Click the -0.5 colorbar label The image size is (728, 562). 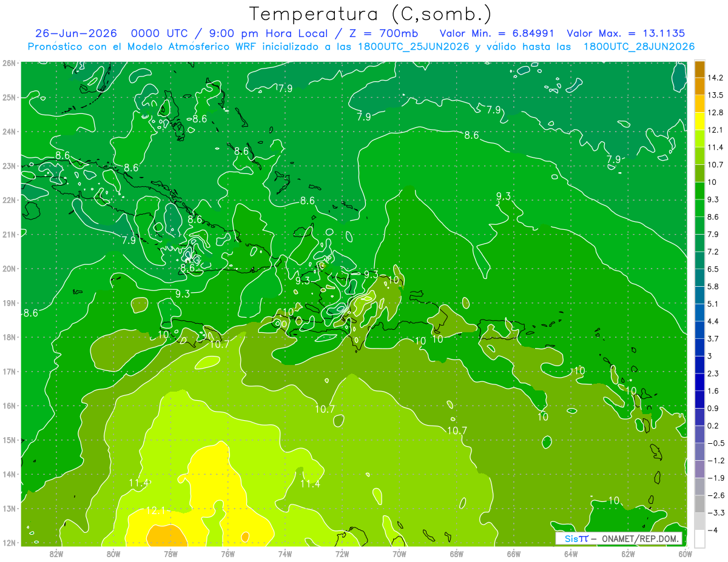click(x=716, y=443)
